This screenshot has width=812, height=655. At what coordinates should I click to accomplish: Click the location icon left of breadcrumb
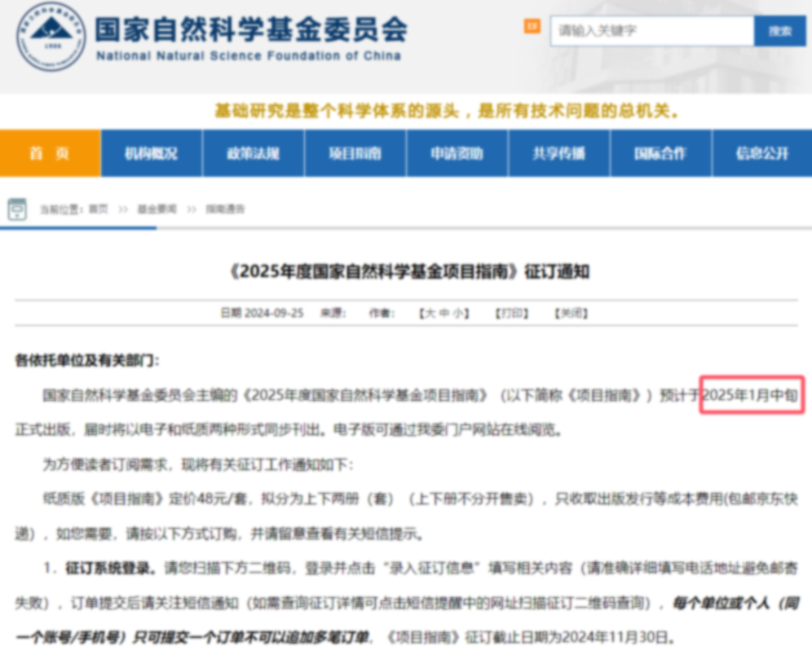(x=17, y=209)
